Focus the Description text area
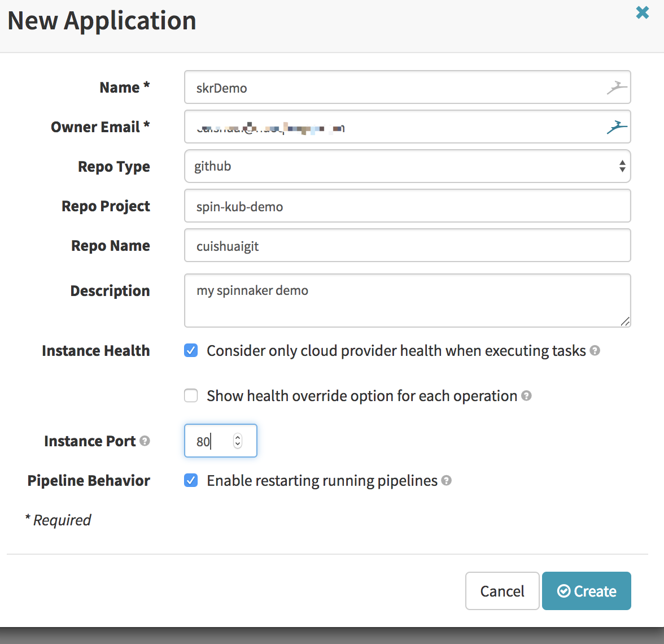Viewport: 664px width, 644px height. click(407, 301)
